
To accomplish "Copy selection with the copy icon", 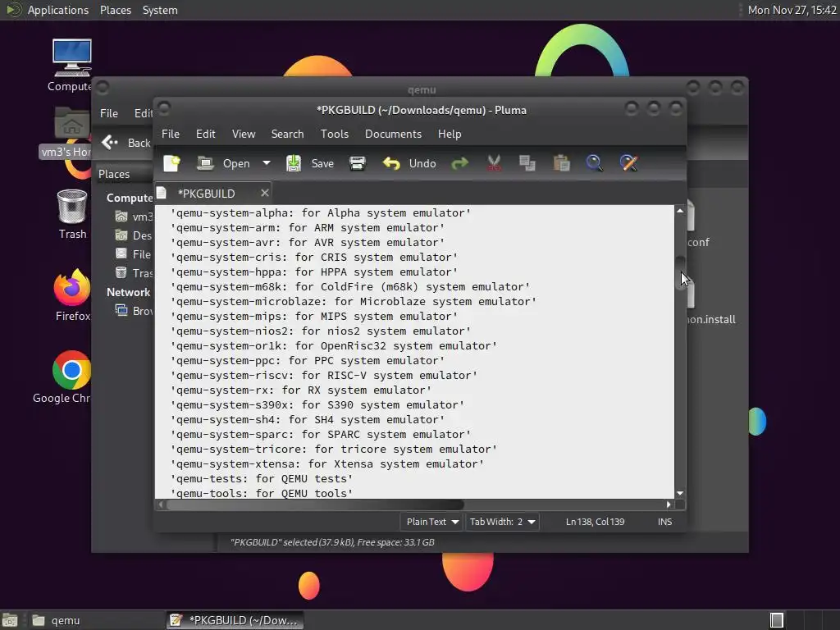I will pyautogui.click(x=527, y=163).
